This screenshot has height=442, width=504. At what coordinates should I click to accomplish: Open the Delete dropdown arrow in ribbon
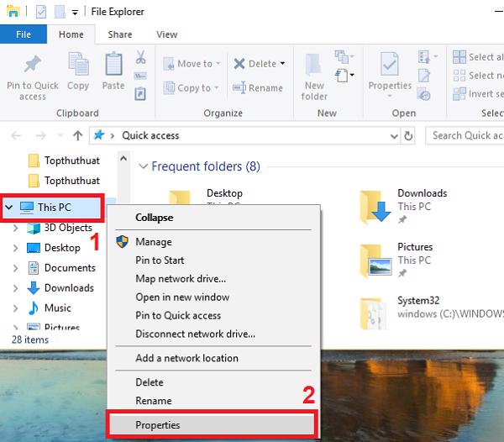(x=282, y=64)
